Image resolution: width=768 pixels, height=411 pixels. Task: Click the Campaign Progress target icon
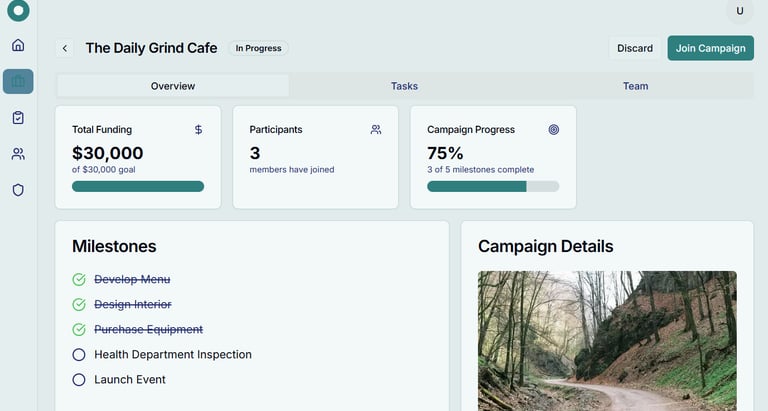[x=554, y=130]
